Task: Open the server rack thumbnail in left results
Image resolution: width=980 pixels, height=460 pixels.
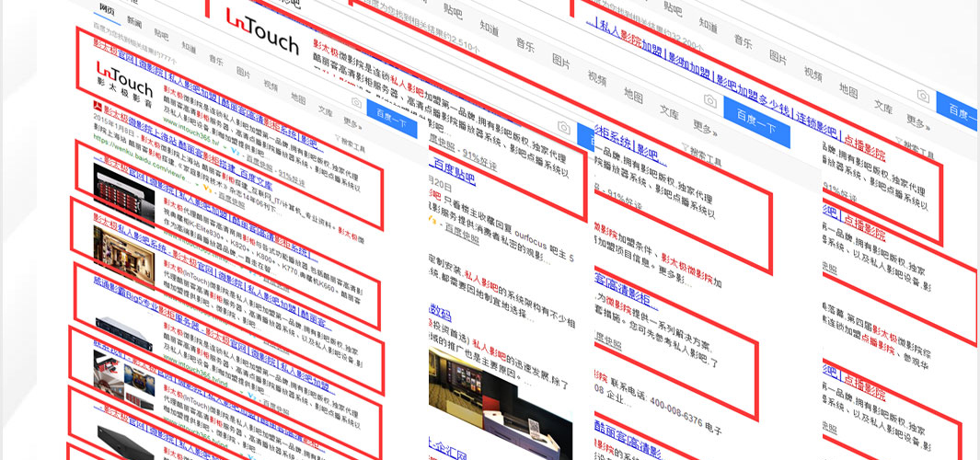Action: coord(125,190)
